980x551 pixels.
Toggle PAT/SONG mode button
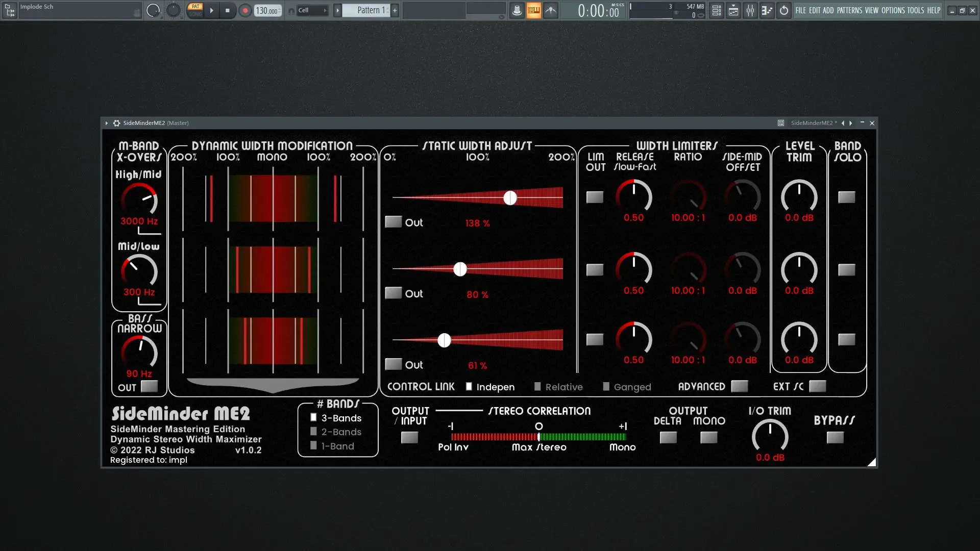pos(195,10)
